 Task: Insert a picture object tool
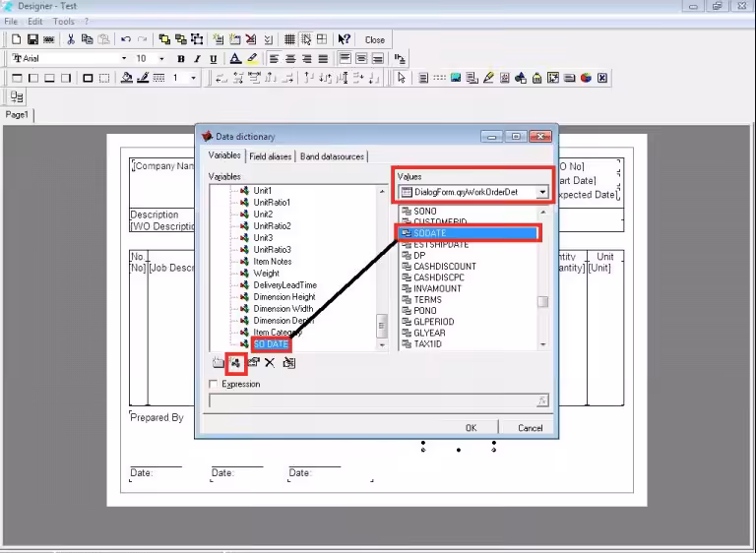[456, 78]
